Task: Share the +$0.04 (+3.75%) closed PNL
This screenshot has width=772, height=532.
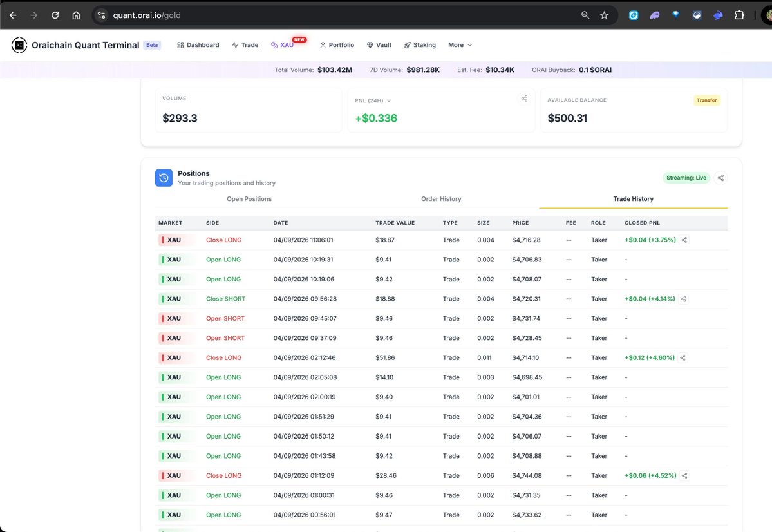Action: click(x=684, y=240)
